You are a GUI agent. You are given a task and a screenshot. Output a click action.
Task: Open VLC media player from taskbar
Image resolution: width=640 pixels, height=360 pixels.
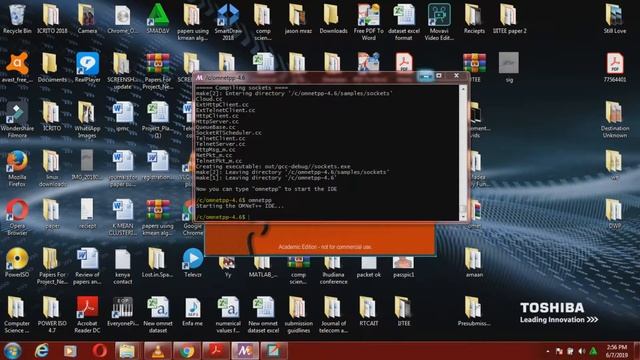tap(158, 351)
